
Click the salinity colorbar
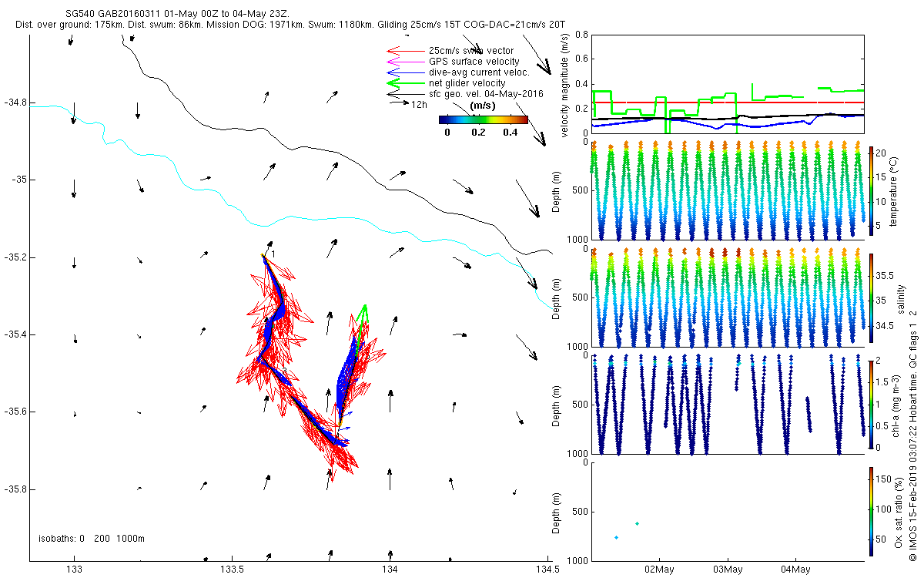pos(871,297)
